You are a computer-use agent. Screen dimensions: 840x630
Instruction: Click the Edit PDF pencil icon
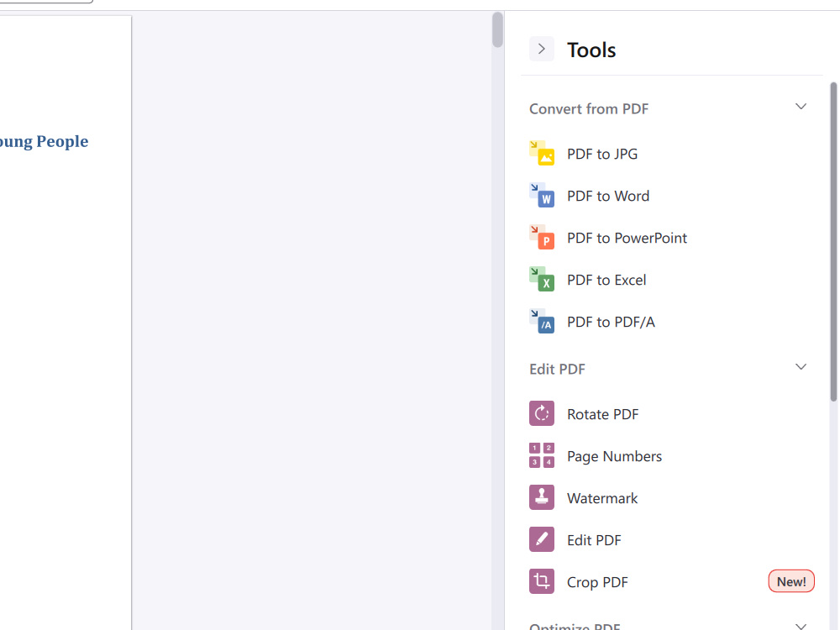pos(542,539)
